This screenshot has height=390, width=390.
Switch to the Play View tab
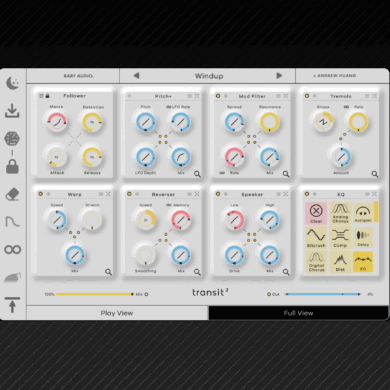click(x=117, y=313)
